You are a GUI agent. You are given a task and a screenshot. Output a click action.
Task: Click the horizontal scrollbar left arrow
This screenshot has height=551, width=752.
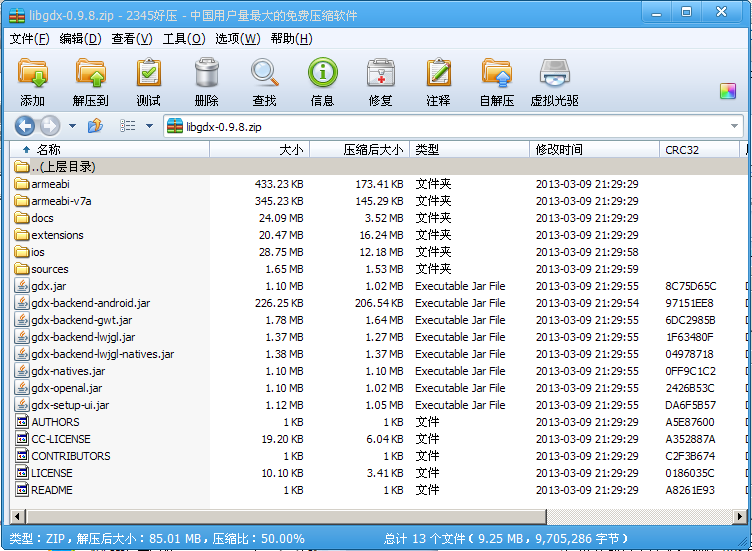18,516
